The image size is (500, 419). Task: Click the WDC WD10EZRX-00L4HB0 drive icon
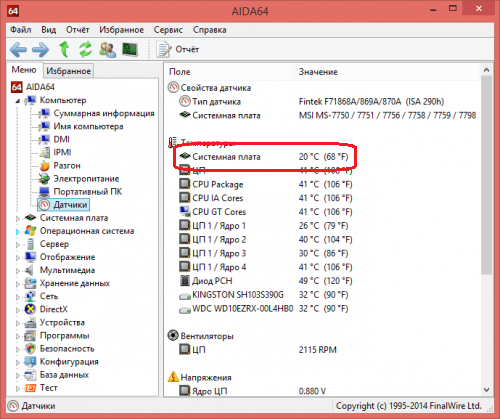184,310
